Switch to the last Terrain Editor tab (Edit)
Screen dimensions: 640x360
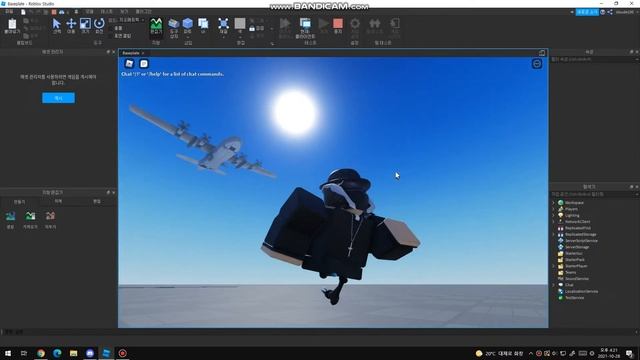coord(97,202)
